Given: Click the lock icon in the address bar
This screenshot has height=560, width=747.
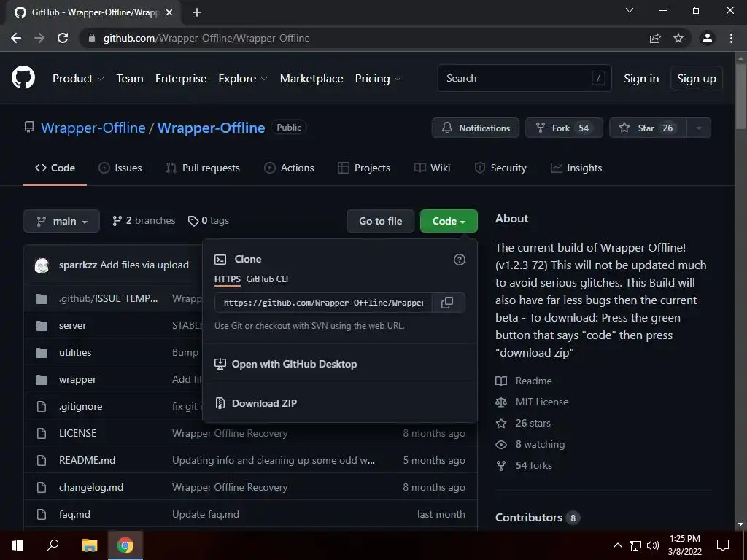Looking at the screenshot, I should click(92, 38).
